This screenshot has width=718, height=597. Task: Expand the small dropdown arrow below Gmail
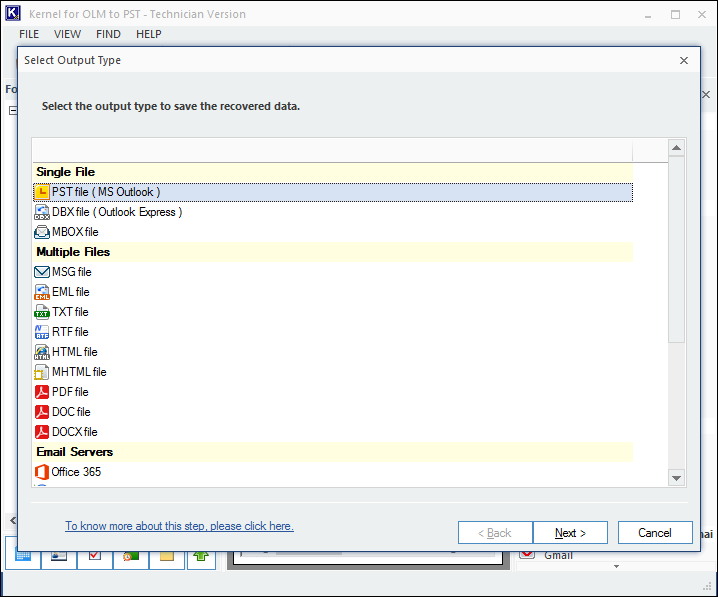pos(617,566)
